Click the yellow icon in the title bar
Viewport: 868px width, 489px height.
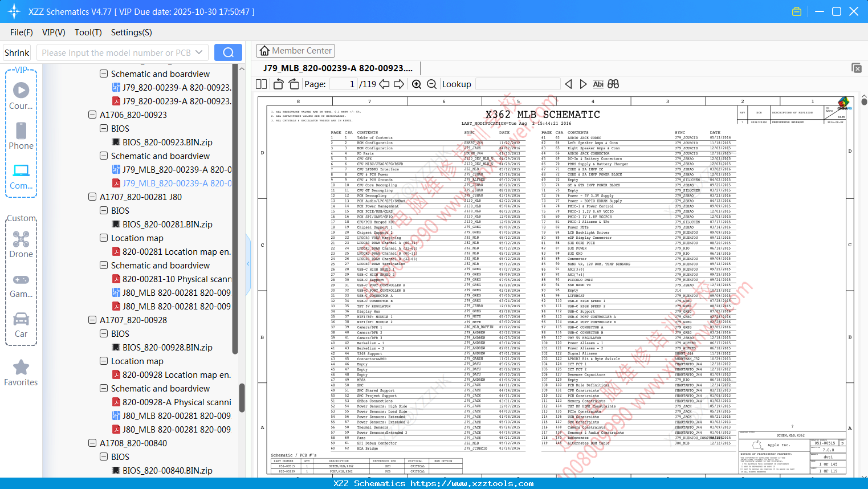coord(797,11)
